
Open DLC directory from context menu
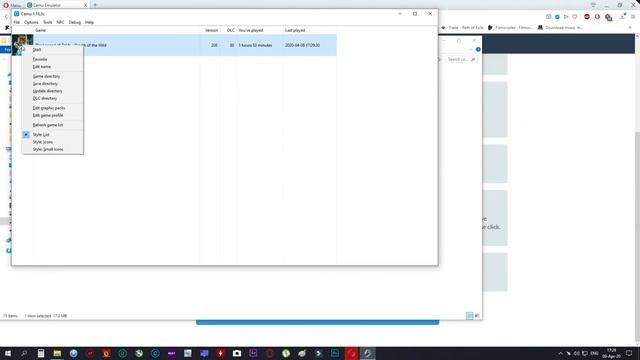coord(53,98)
